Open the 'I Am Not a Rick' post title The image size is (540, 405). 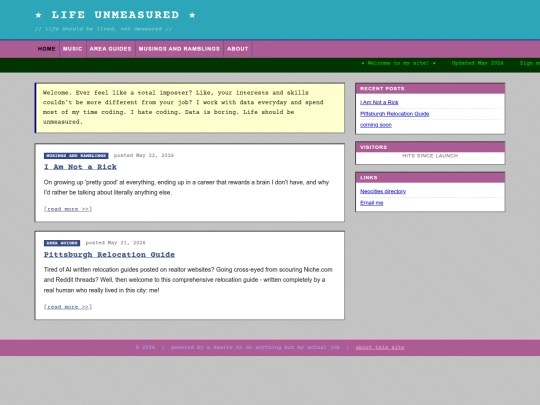coord(80,167)
